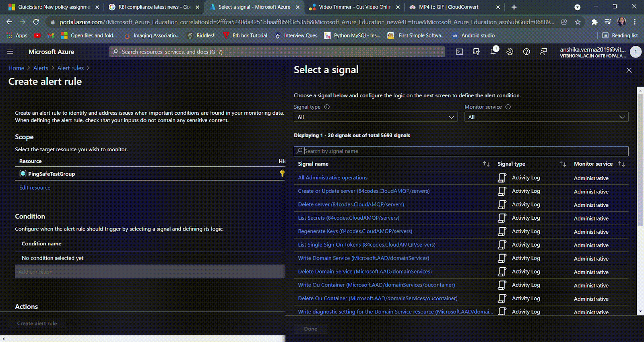The height and width of the screenshot is (342, 644).
Task: Click the Alert rules breadcrumb
Action: [70, 68]
